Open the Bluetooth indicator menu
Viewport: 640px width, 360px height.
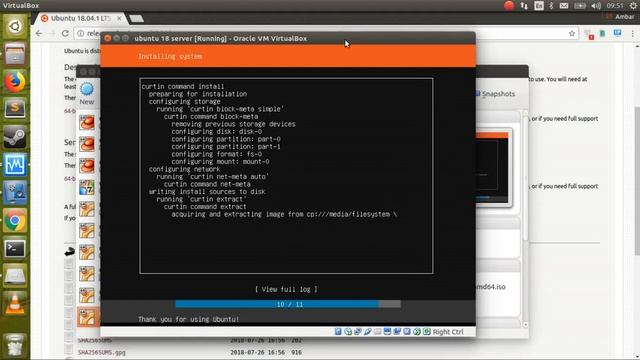pyautogui.click(x=551, y=6)
